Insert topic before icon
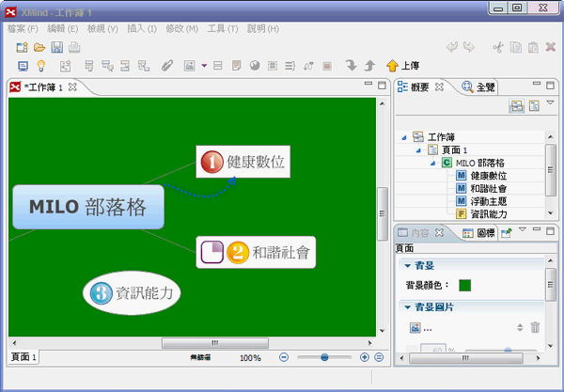Screen dimensions: 564x392 125,66
